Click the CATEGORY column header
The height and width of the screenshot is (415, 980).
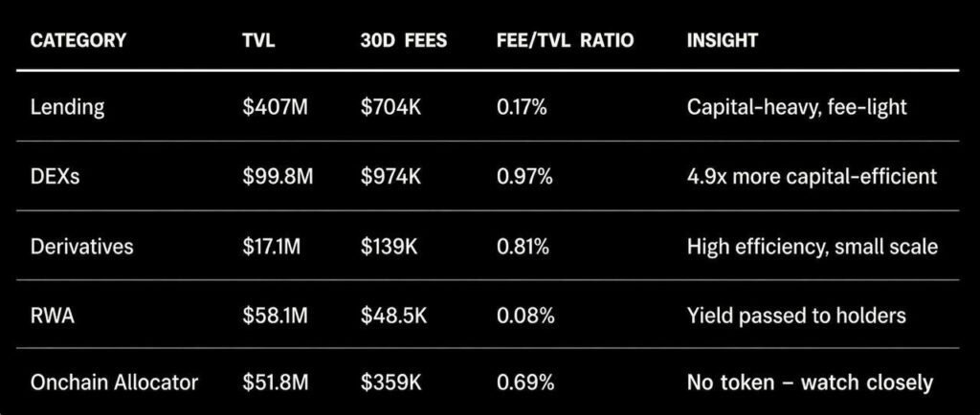click(x=78, y=41)
